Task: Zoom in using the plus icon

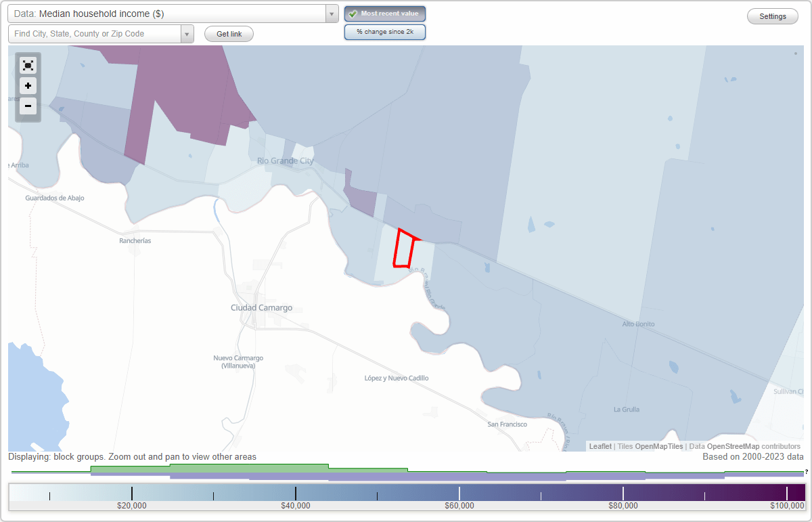Action: tap(28, 86)
